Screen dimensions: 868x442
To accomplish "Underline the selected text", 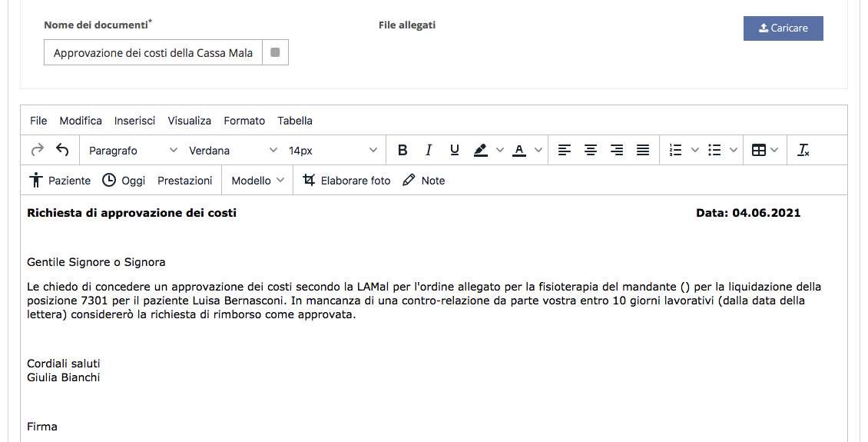I will [455, 150].
